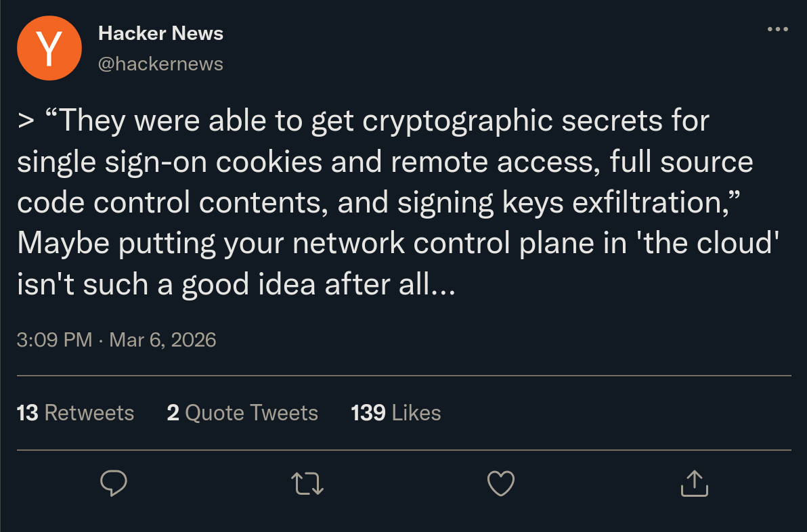The height and width of the screenshot is (532, 807).
Task: Click the retweet arrows icon
Action: pyautogui.click(x=307, y=483)
